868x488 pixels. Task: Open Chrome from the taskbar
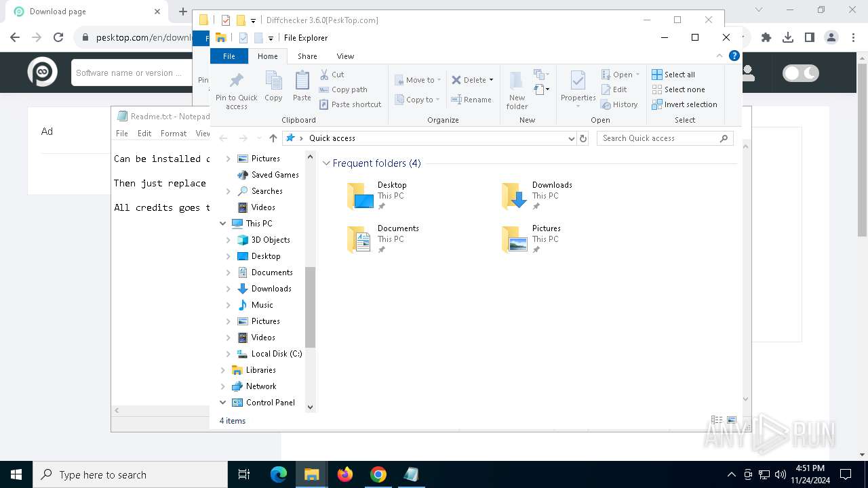point(378,474)
